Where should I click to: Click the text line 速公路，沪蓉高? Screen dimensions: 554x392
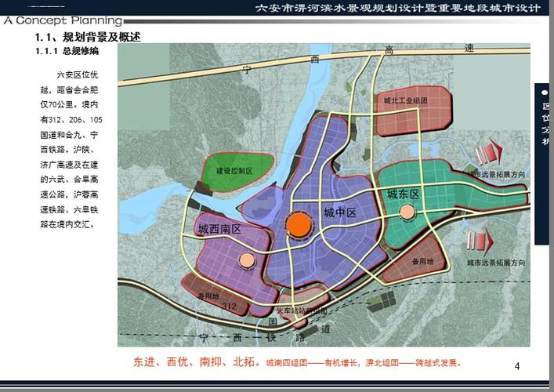pyautogui.click(x=69, y=194)
